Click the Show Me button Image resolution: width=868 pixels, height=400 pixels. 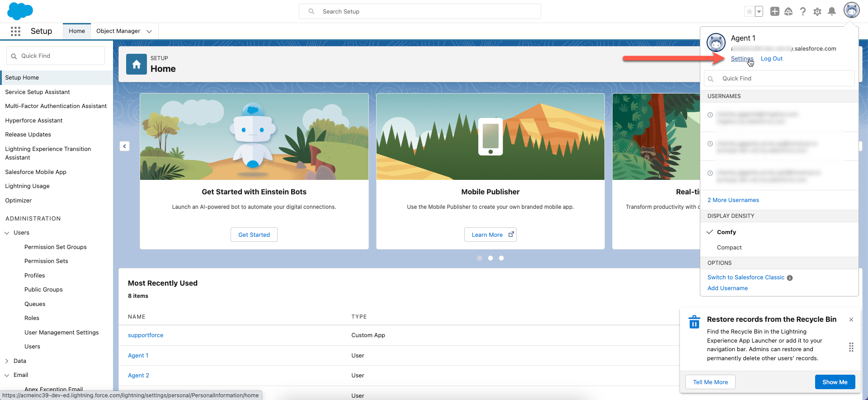pos(835,382)
